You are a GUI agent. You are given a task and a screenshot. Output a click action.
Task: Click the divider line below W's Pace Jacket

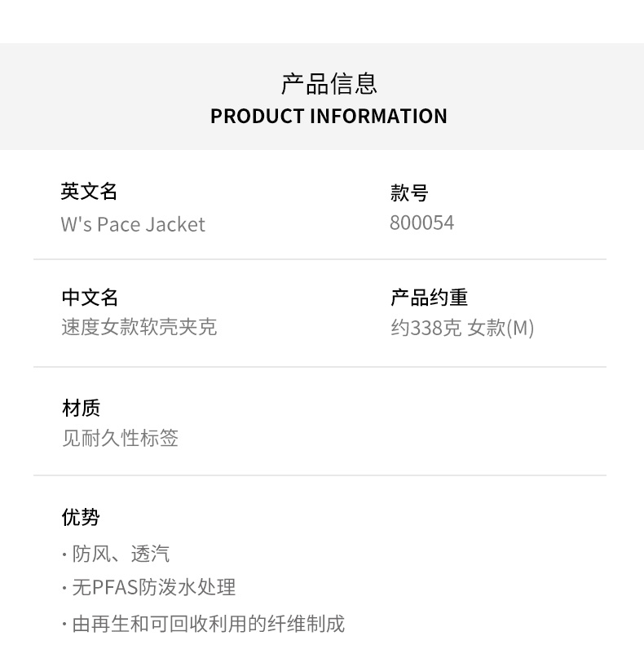coord(320,259)
